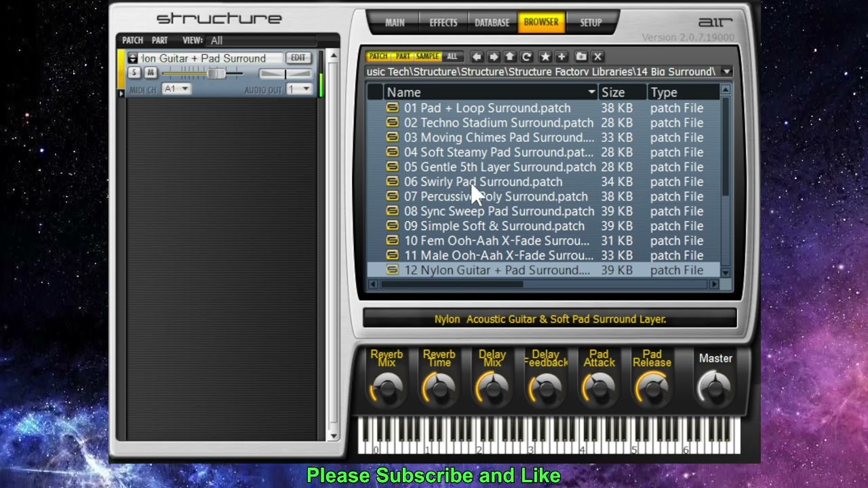Select 09 Simple Soft & Surround.patch file name

pos(494,226)
